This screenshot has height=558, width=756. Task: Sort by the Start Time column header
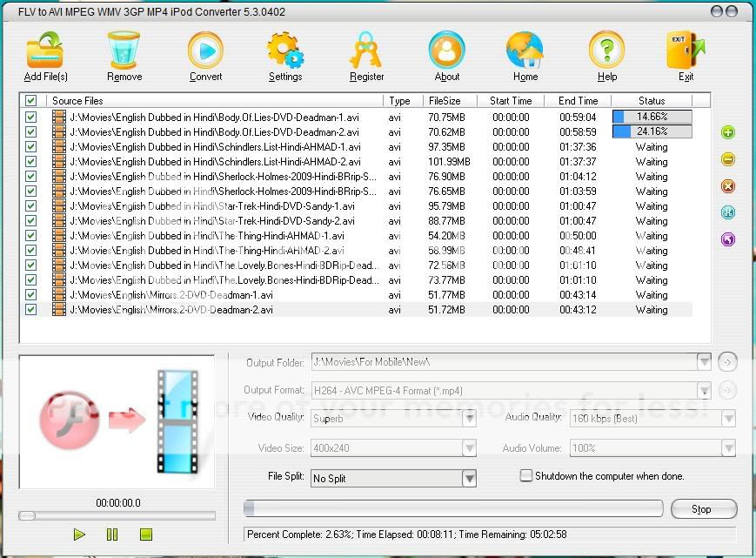point(511,100)
